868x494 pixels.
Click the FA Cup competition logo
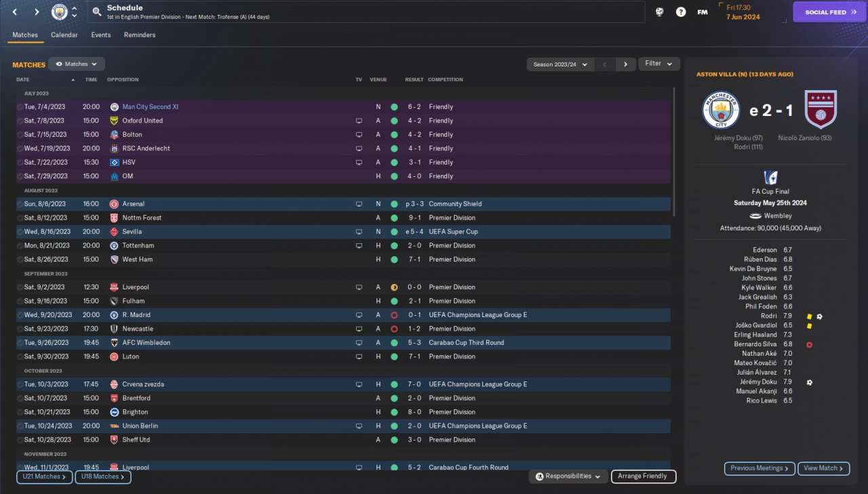pyautogui.click(x=770, y=178)
